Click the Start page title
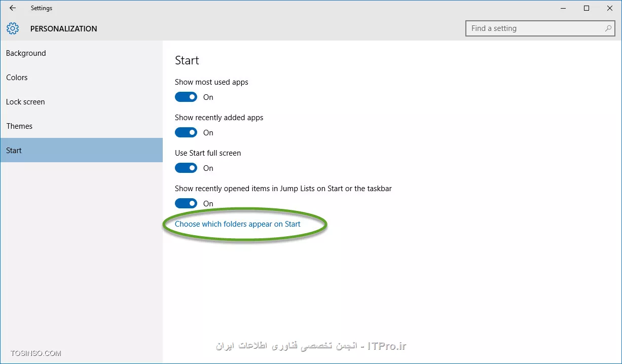This screenshot has width=622, height=364. pos(187,60)
